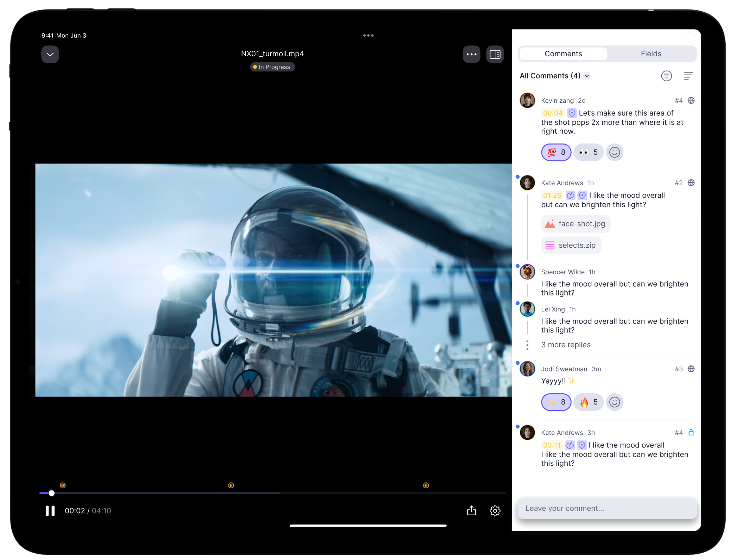Expand the 3 more replies thread

(x=566, y=345)
